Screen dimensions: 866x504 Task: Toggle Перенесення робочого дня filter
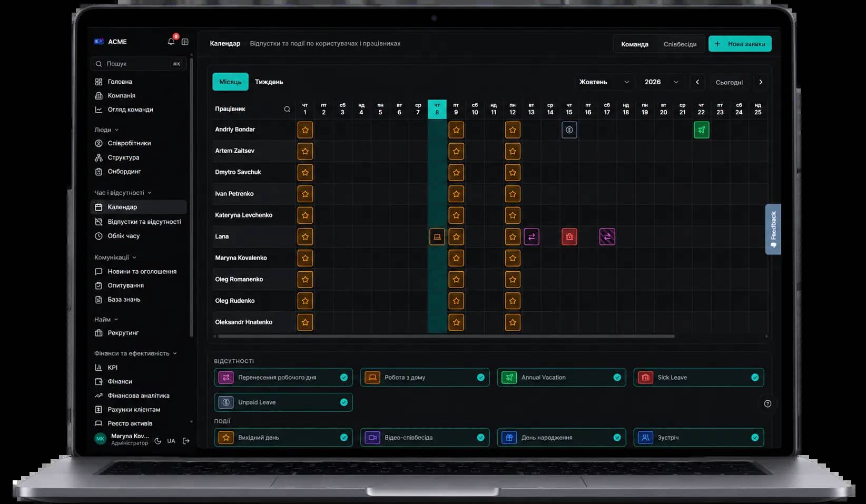283,377
